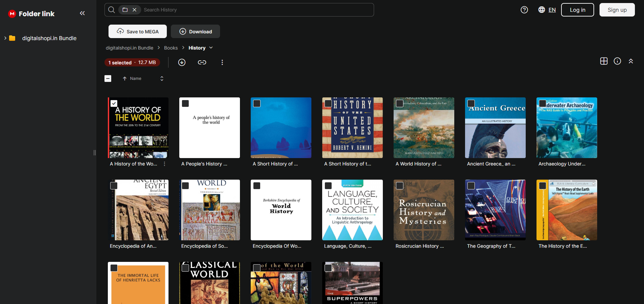Image resolution: width=644 pixels, height=304 pixels.
Task: Check the Language, Culture, and Society checkbox
Action: tap(328, 186)
